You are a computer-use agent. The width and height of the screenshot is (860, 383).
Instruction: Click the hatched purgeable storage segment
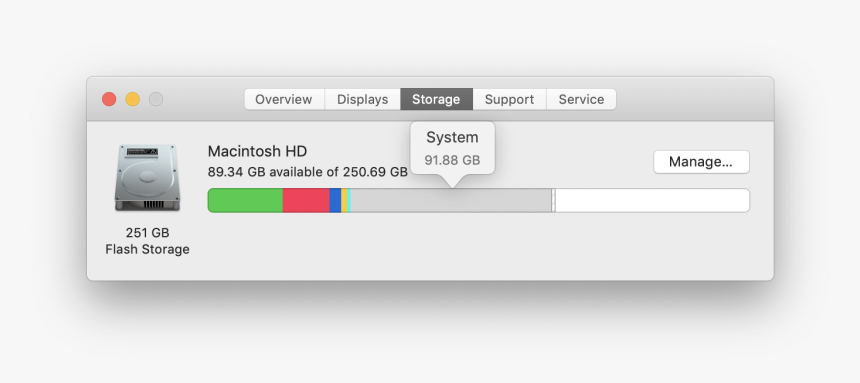[x=553, y=200]
